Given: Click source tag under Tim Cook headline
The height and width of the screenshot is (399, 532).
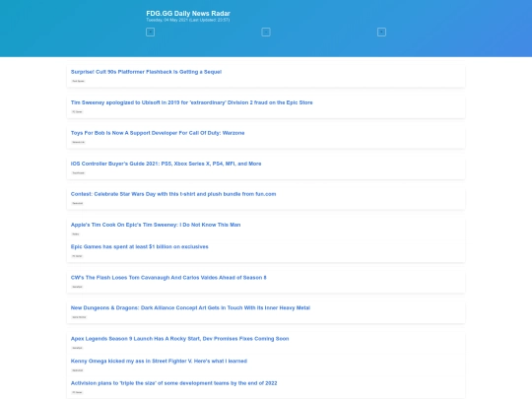Looking at the screenshot, I should pyautogui.click(x=76, y=234).
